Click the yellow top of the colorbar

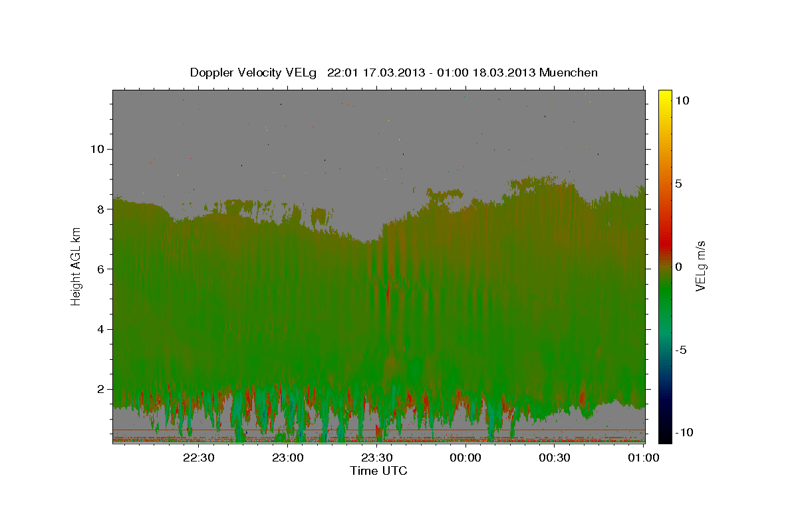click(665, 96)
